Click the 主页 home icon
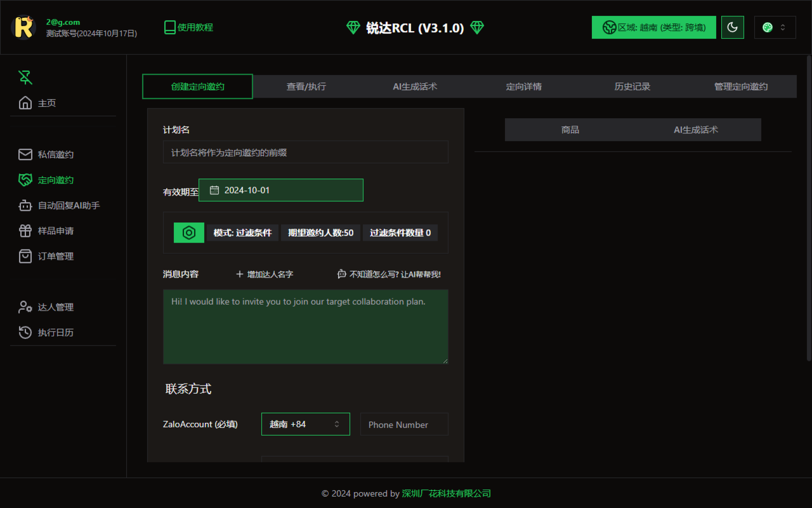812x508 pixels. pos(25,102)
